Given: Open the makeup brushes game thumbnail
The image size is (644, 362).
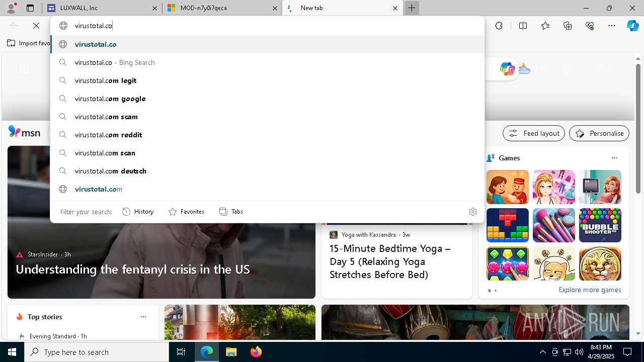Looking at the screenshot, I should click(x=554, y=225).
